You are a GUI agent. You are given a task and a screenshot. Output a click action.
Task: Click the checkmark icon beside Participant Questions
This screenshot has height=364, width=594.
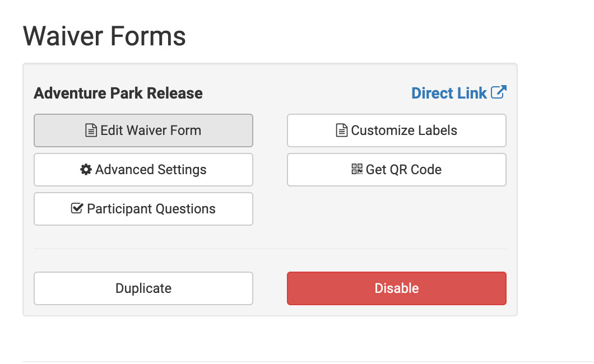pyautogui.click(x=77, y=209)
